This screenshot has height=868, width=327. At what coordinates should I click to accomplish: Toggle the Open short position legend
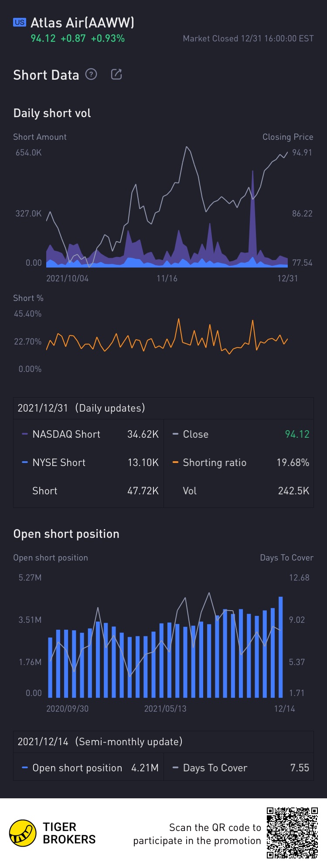72,768
